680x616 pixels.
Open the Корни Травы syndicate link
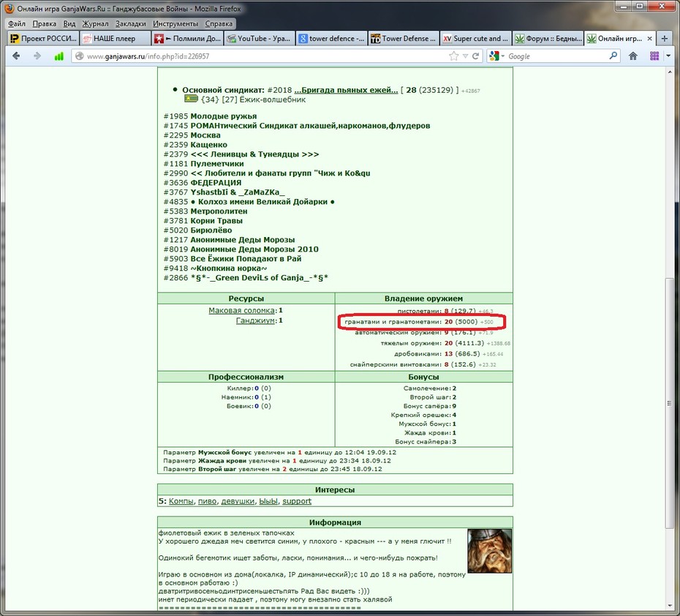[216, 221]
